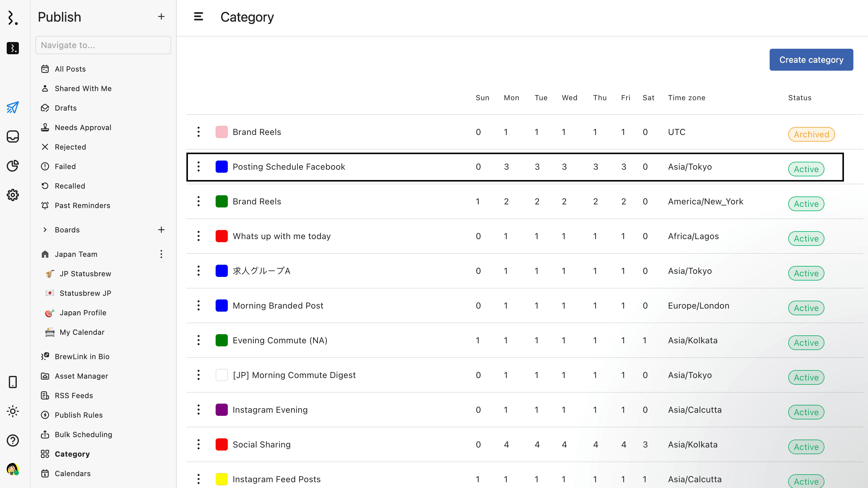The height and width of the screenshot is (488, 868).
Task: Expand the Boards section chevron
Action: (45, 230)
